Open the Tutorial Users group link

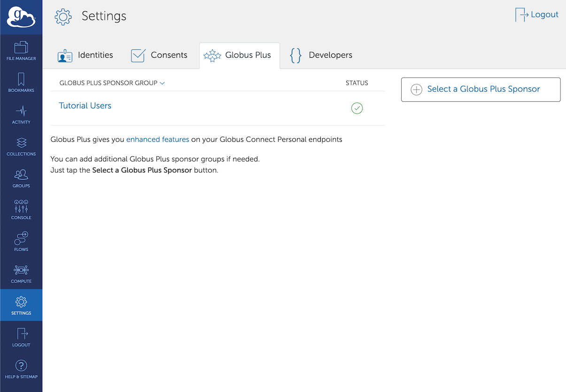pyautogui.click(x=85, y=106)
